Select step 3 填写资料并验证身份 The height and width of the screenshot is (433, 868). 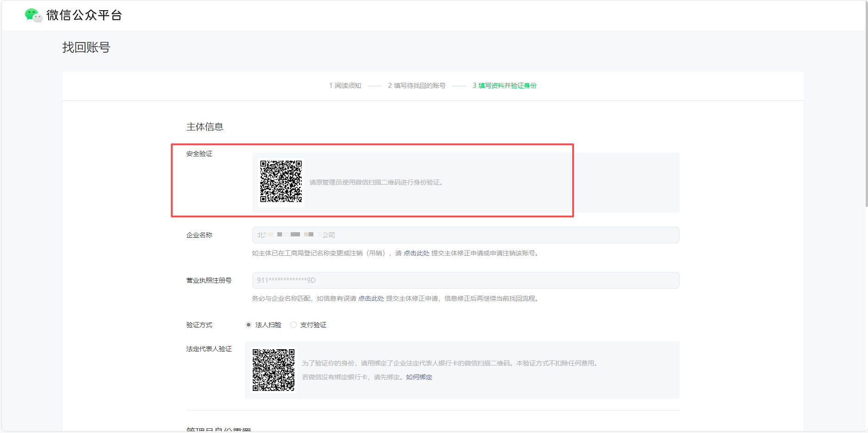click(x=505, y=86)
